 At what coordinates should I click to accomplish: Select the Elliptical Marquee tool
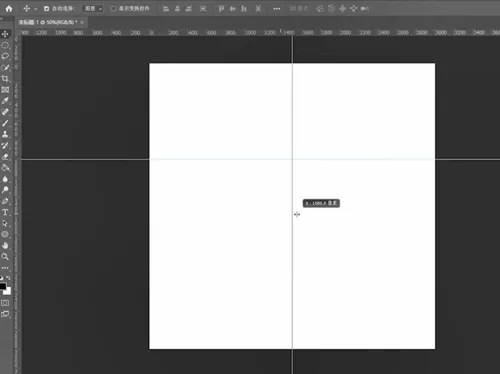pyautogui.click(x=5, y=45)
